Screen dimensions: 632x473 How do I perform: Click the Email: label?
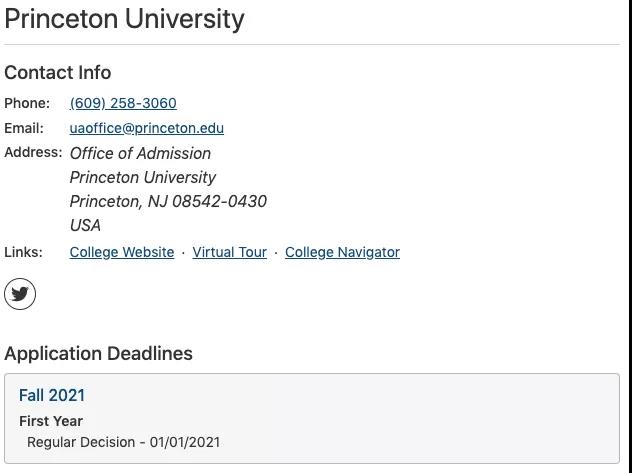pyautogui.click(x=24, y=128)
